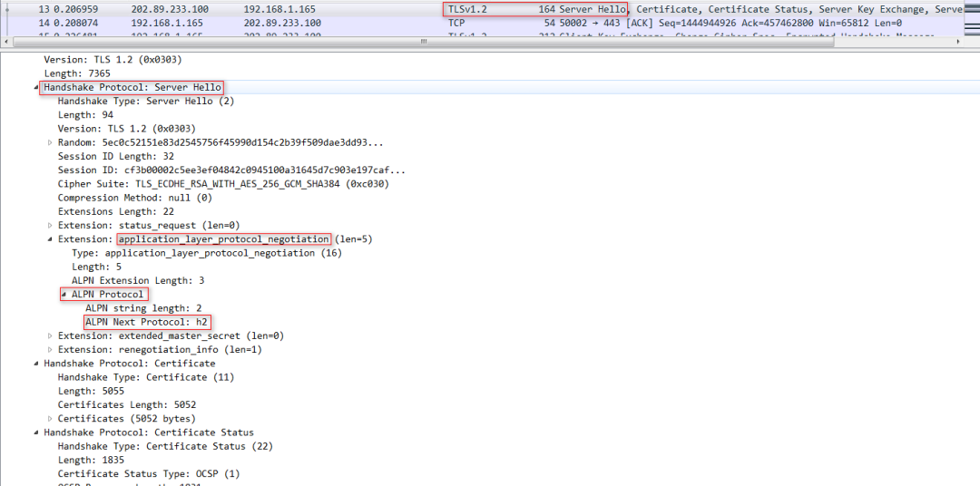Click TLSv1.2 protocol cell in packet 13
This screenshot has width=980, height=486.
pos(467,9)
